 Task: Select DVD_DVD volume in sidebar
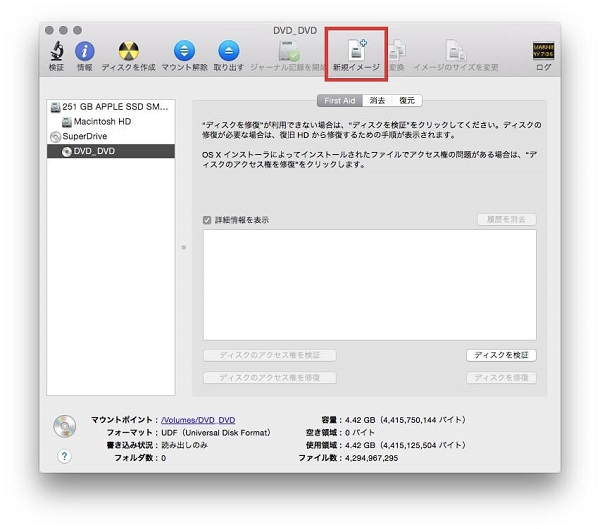(x=97, y=151)
